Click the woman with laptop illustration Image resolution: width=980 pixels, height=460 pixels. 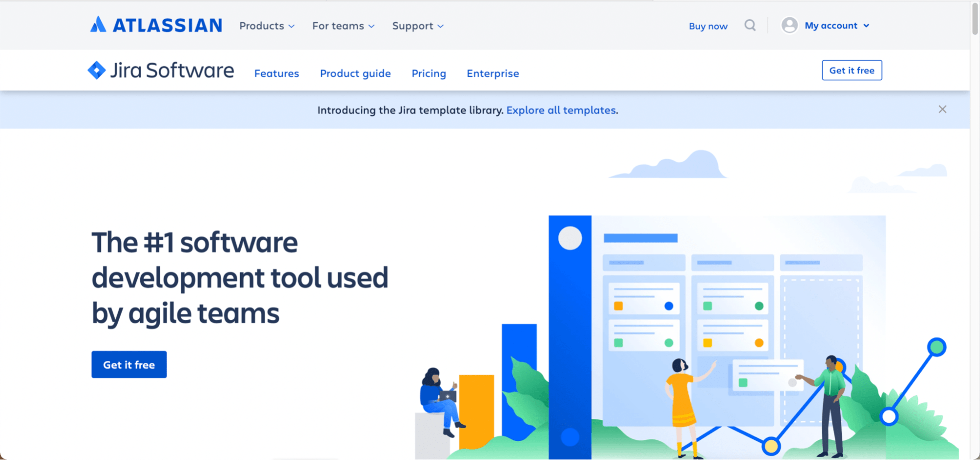click(x=439, y=402)
